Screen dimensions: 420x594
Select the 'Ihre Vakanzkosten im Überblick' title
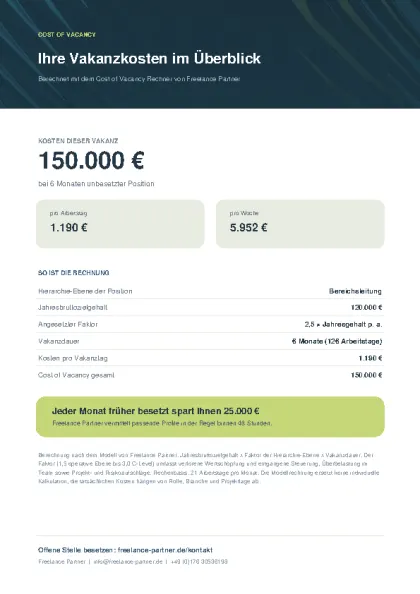tap(149, 58)
